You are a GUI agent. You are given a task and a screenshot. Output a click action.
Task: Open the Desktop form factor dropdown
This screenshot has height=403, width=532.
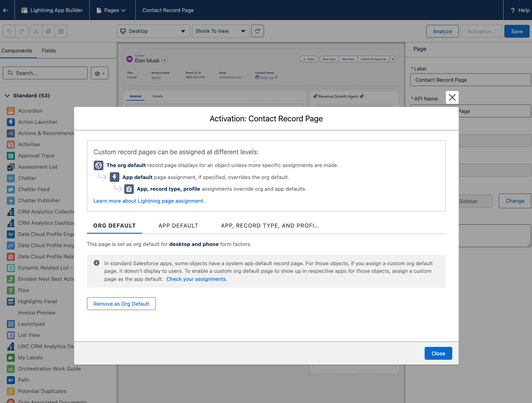(153, 31)
